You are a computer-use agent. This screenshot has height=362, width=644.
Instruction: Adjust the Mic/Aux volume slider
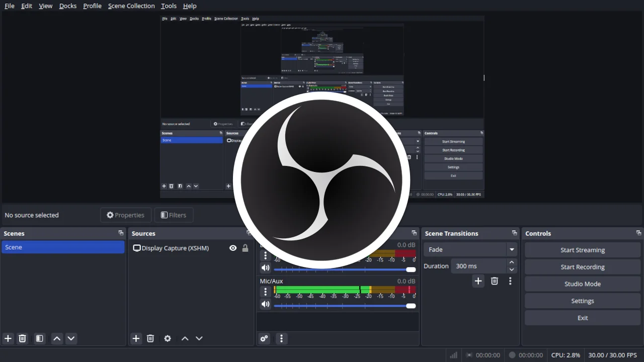(x=411, y=306)
